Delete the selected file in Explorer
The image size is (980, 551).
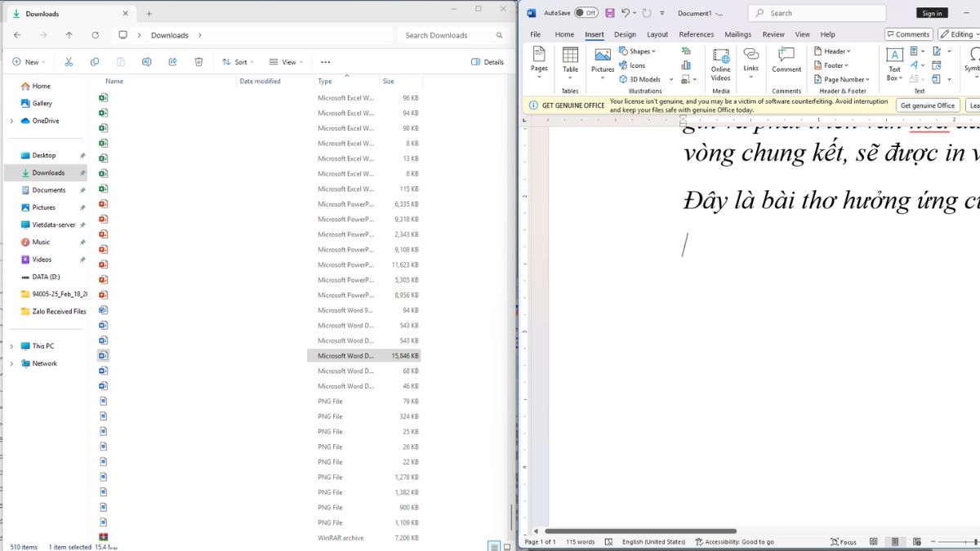click(x=198, y=62)
